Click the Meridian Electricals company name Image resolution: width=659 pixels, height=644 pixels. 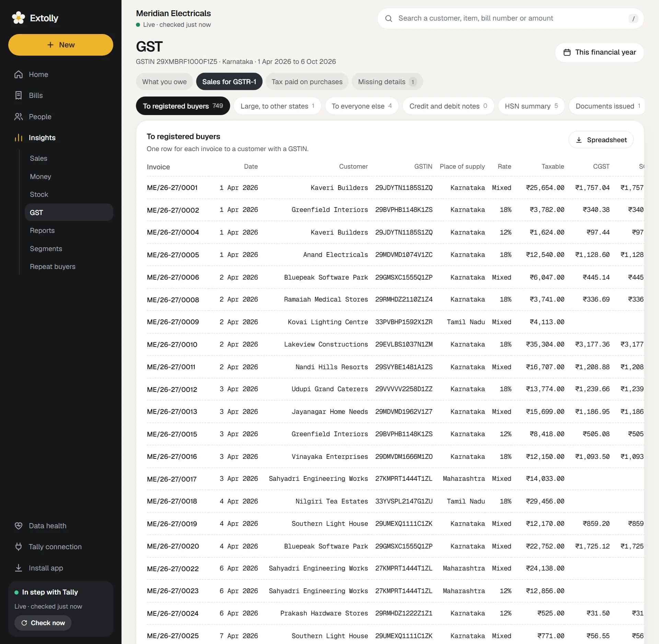[x=173, y=13]
